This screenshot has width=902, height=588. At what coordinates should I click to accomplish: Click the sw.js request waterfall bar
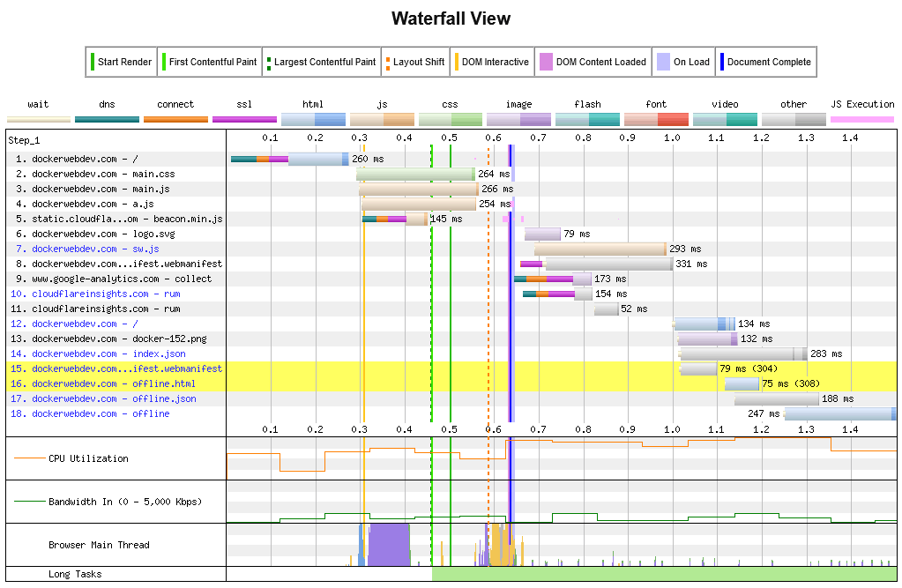[600, 249]
